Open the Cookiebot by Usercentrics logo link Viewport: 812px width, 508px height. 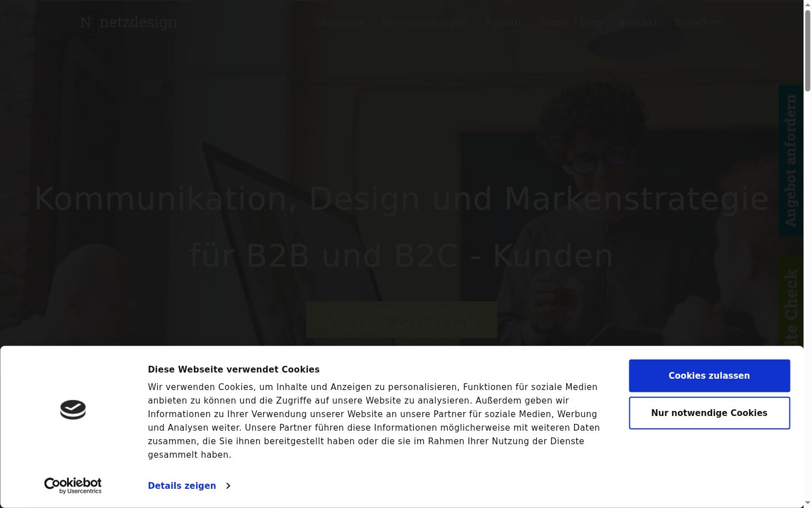73,485
